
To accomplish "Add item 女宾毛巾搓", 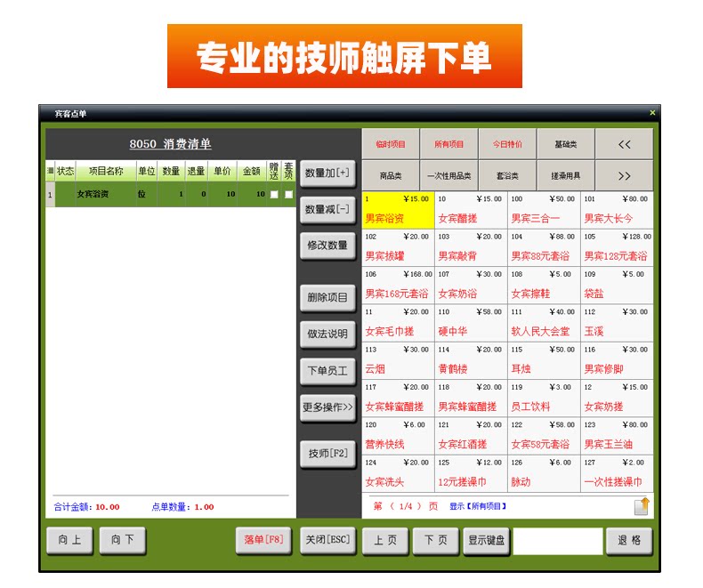I will click(398, 323).
